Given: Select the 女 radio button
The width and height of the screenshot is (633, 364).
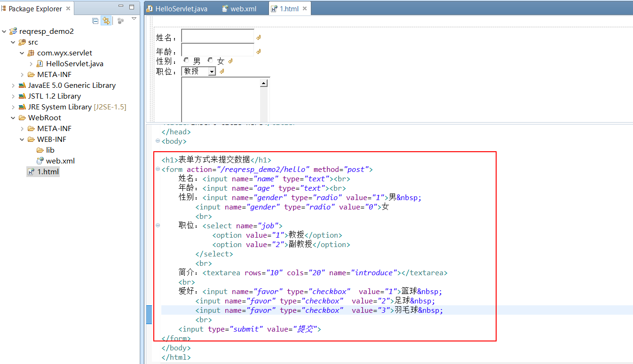Looking at the screenshot, I should coord(210,60).
